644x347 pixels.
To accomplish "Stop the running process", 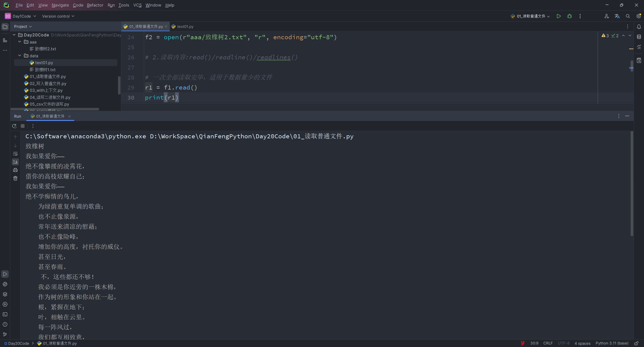I will [23, 126].
